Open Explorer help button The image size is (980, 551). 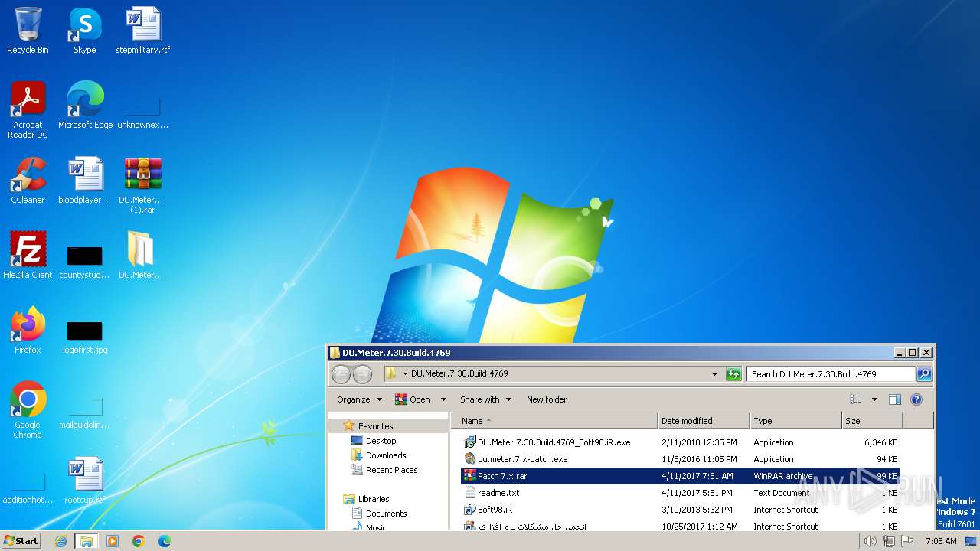(x=916, y=399)
